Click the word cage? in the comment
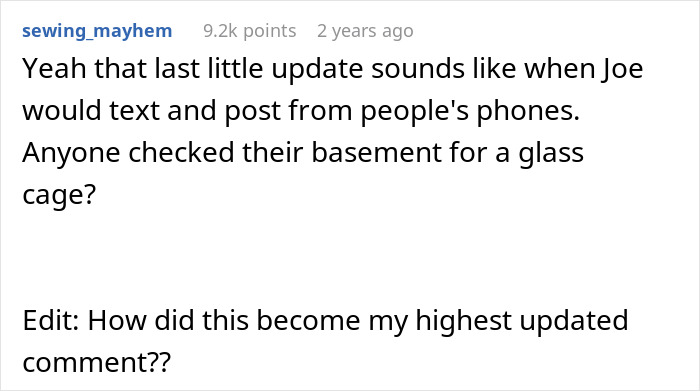Viewport: 700px width, 391px height. point(59,195)
